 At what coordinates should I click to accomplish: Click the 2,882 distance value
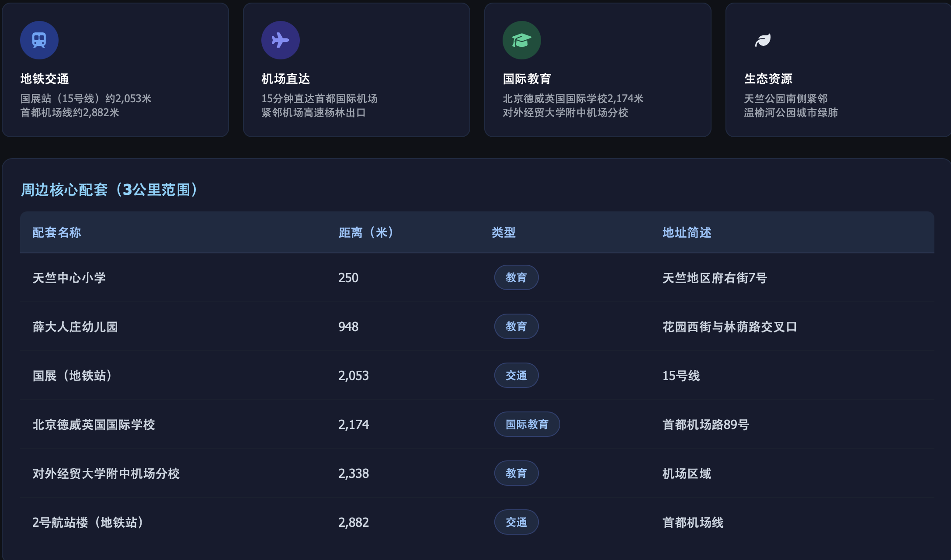[354, 522]
